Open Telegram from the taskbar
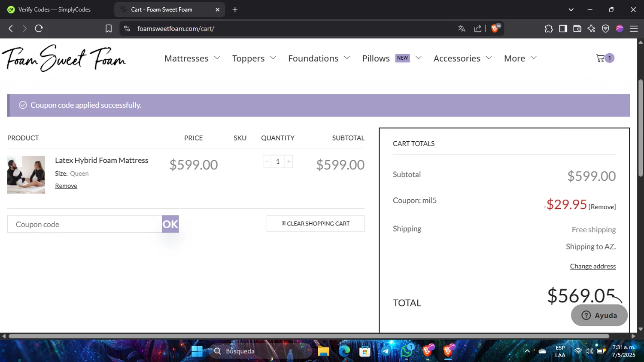This screenshot has height=362, width=644. coord(386,351)
